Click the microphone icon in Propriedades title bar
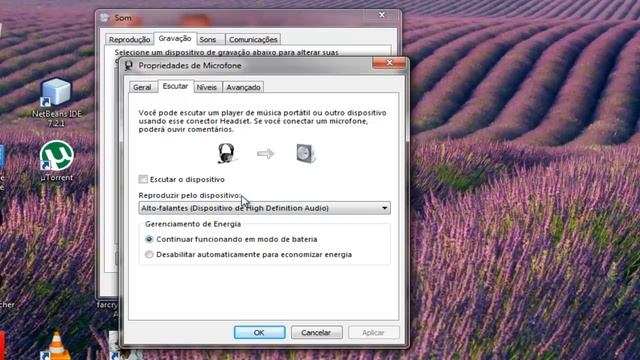The image size is (640, 360). (x=129, y=65)
